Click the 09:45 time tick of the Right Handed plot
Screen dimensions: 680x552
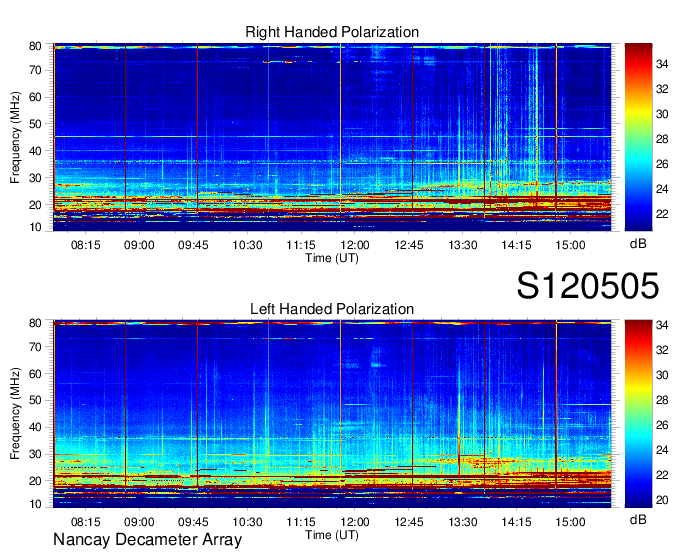(x=193, y=245)
